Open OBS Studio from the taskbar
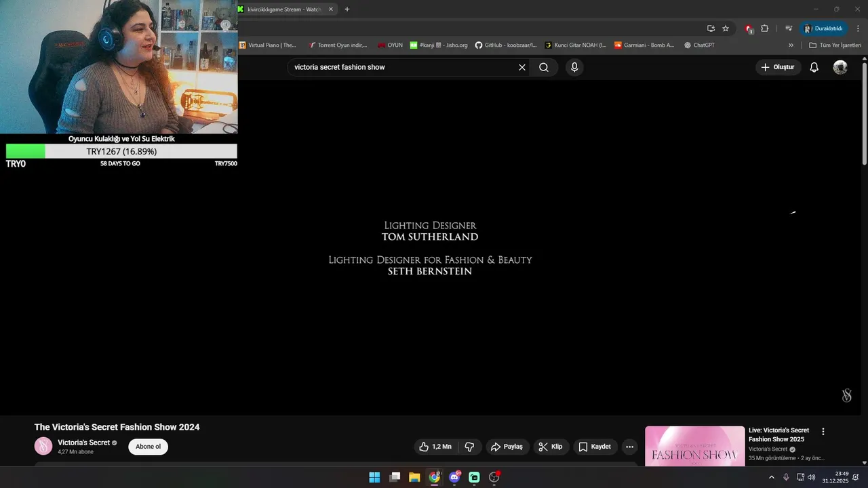 [494, 477]
